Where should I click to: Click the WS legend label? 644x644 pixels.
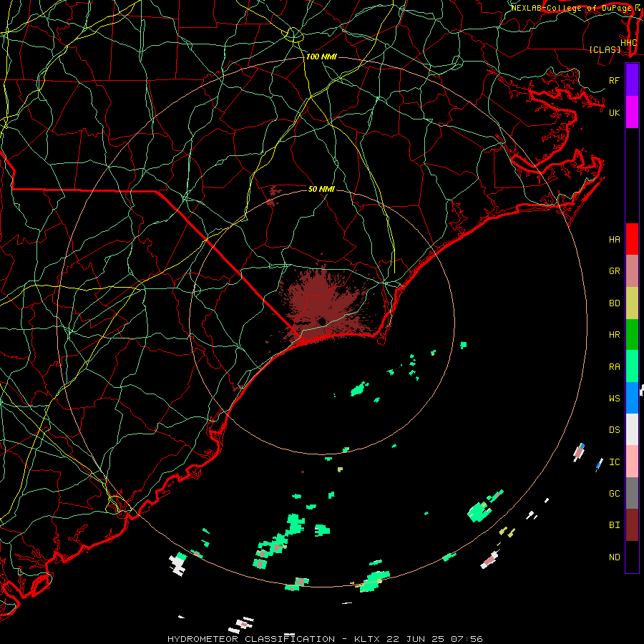click(614, 398)
